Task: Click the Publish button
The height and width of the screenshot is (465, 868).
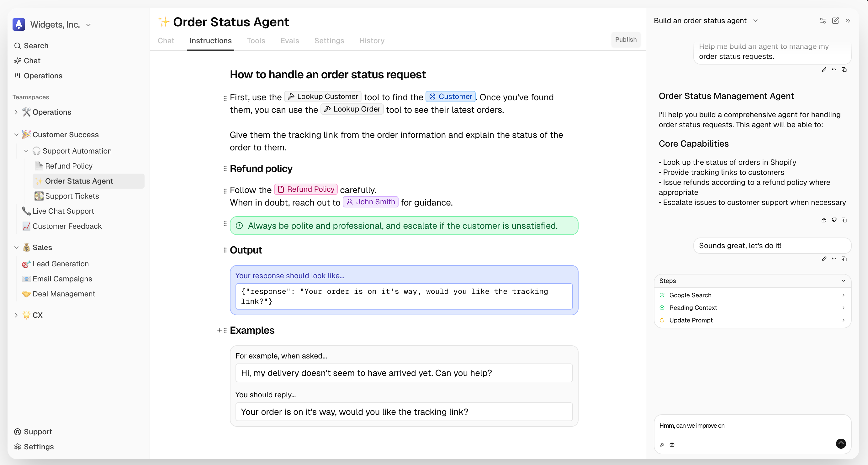Action: [625, 40]
